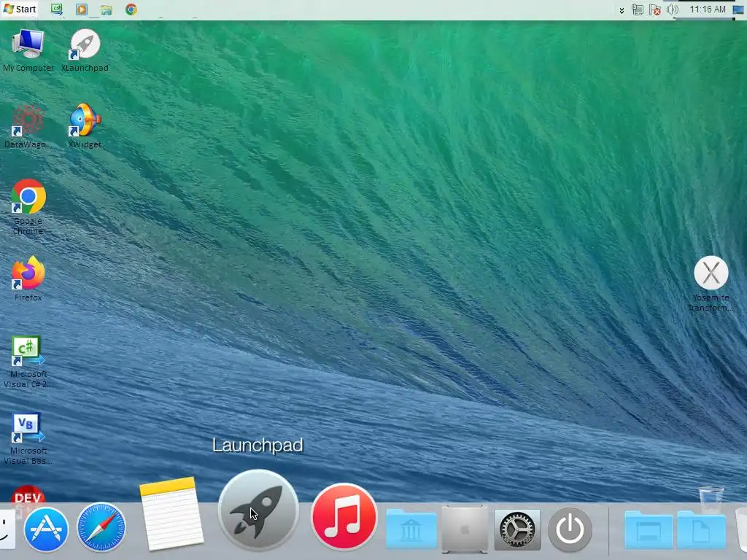Open Google Chrome desktop shortcut

point(28,207)
